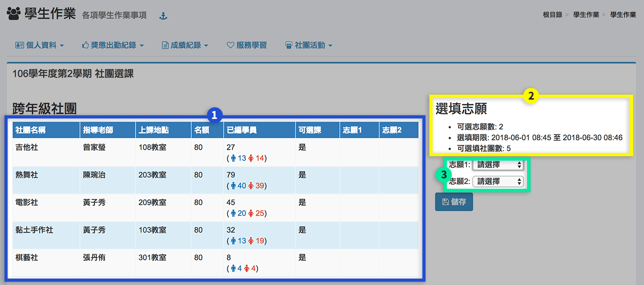This screenshot has height=285, width=644.
Task: Click the students group icon in header
Action: (15, 13)
